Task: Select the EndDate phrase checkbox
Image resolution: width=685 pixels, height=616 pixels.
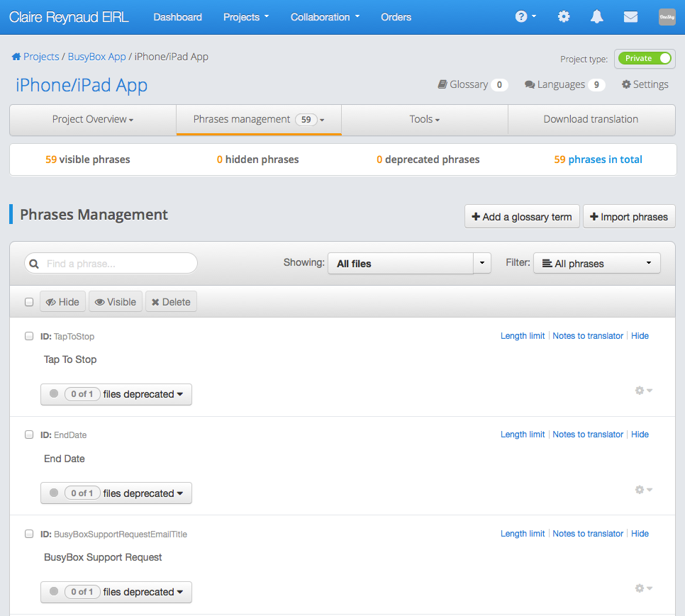Action: pyautogui.click(x=29, y=435)
